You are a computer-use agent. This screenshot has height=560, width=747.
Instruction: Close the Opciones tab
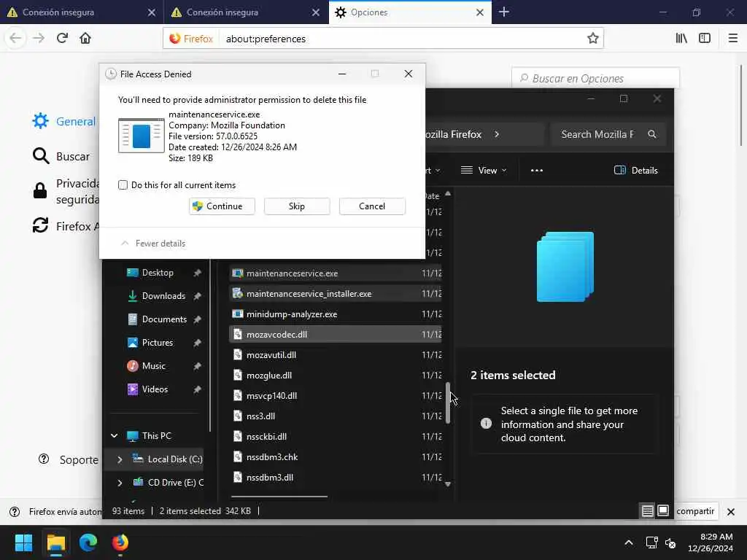480,12
